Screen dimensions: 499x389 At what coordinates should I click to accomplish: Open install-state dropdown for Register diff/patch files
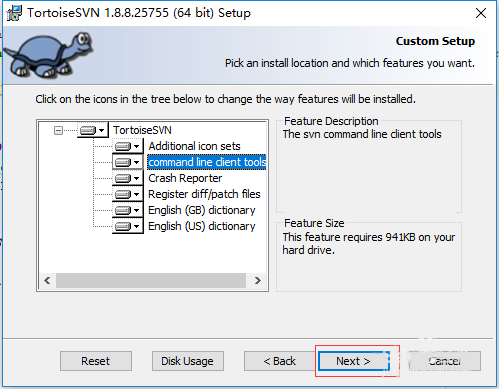(128, 194)
